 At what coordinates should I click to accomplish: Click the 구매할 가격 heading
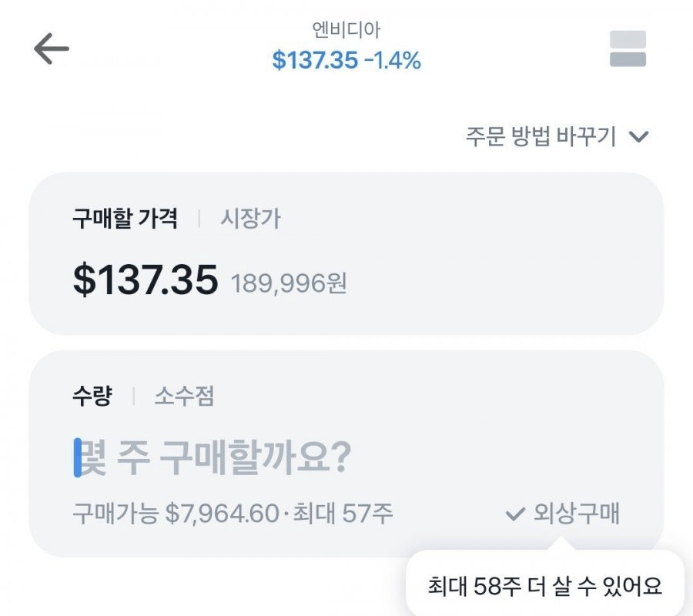point(126,219)
